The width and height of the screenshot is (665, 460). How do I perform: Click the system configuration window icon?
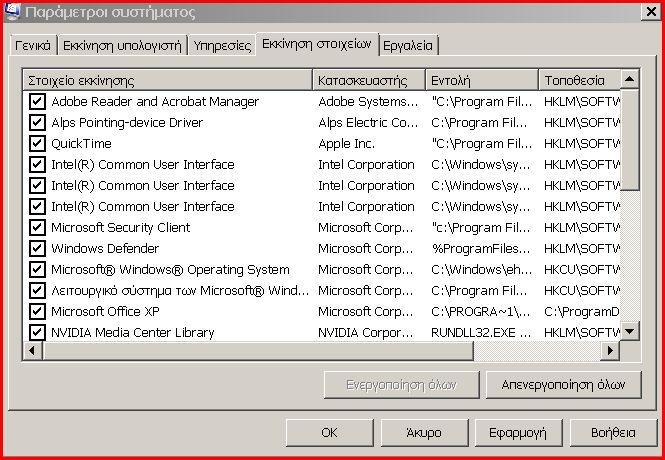click(x=11, y=12)
